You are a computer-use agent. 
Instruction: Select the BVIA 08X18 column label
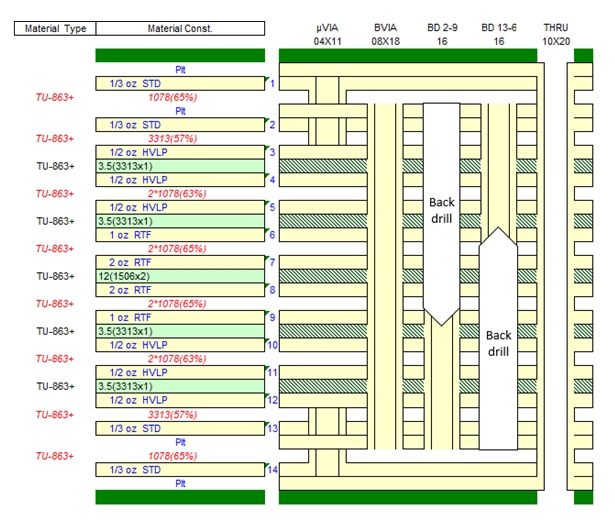(x=385, y=35)
